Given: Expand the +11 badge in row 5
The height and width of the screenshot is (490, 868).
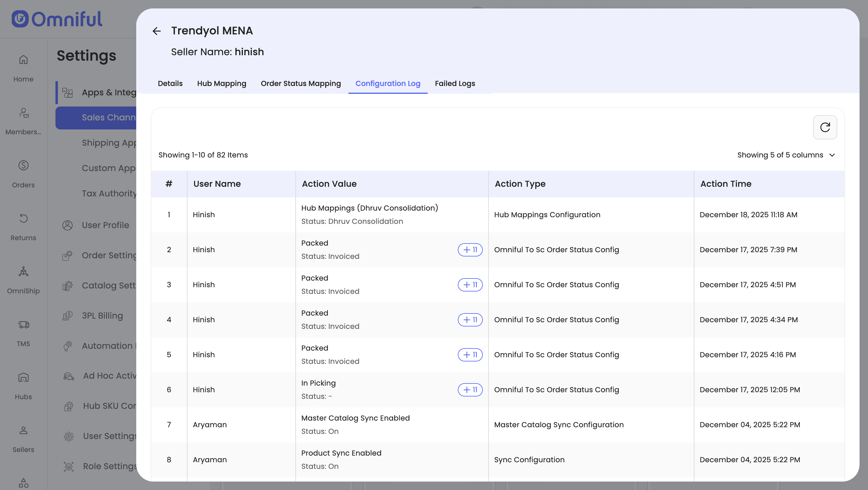Looking at the screenshot, I should [470, 355].
